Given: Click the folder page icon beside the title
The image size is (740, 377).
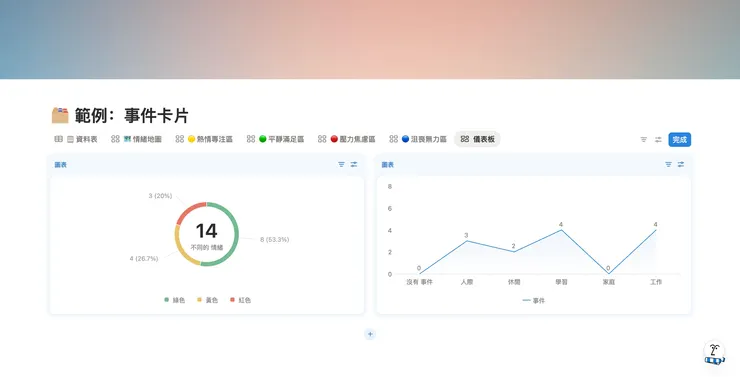Looking at the screenshot, I should click(x=60, y=116).
